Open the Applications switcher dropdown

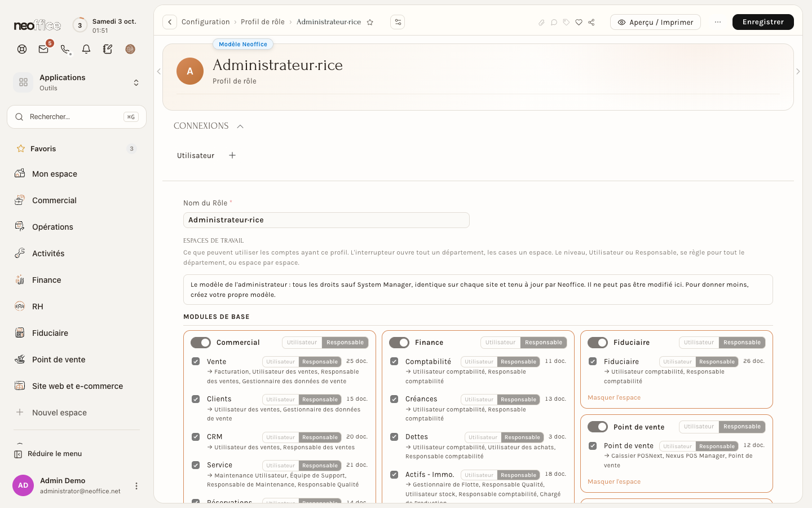coord(77,82)
